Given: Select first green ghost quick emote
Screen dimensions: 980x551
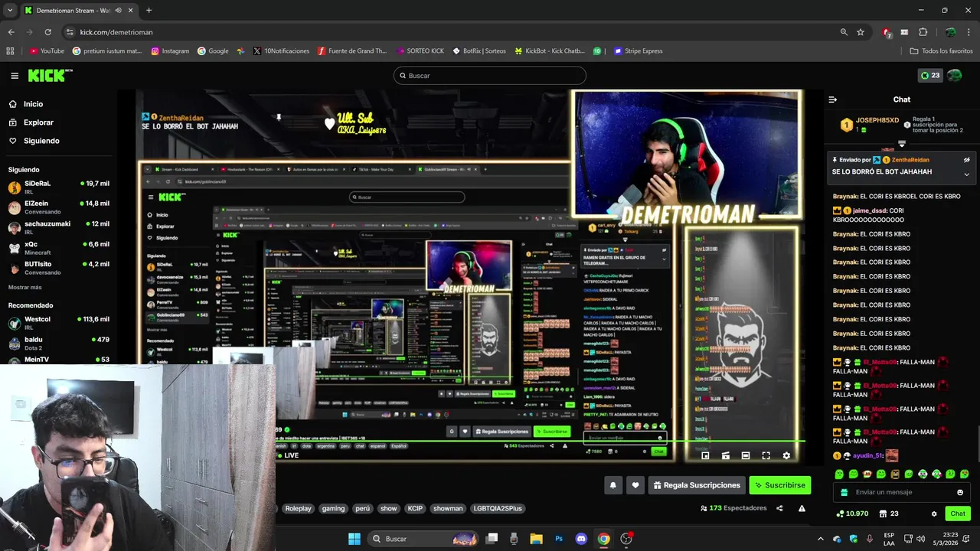Looking at the screenshot, I should click(x=839, y=474).
